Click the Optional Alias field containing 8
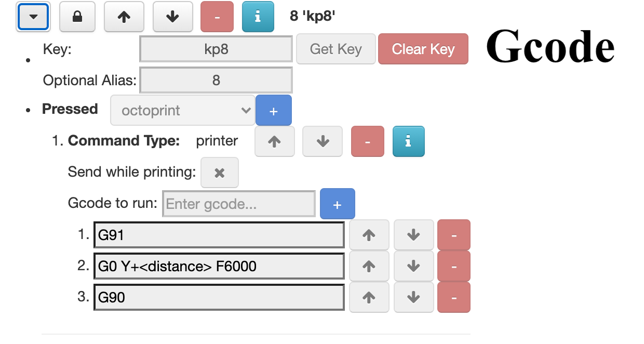This screenshot has height=344, width=644. tap(216, 80)
